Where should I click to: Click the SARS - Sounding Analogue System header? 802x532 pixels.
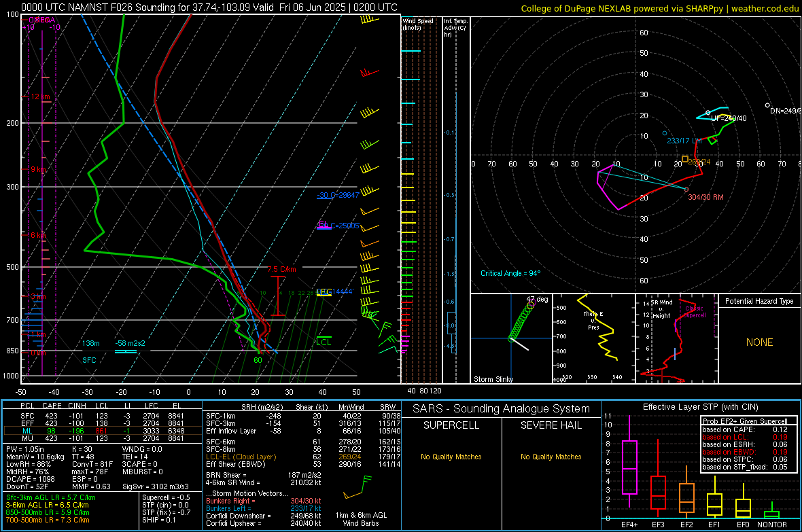pyautogui.click(x=501, y=409)
